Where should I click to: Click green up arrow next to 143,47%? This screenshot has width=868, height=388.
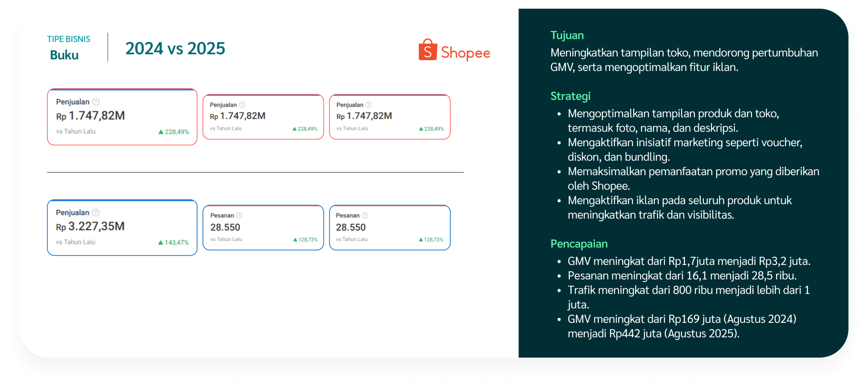click(x=161, y=242)
